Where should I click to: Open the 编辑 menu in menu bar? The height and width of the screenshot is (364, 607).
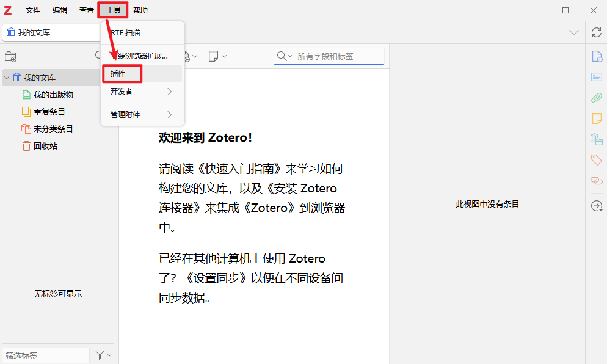(60, 10)
